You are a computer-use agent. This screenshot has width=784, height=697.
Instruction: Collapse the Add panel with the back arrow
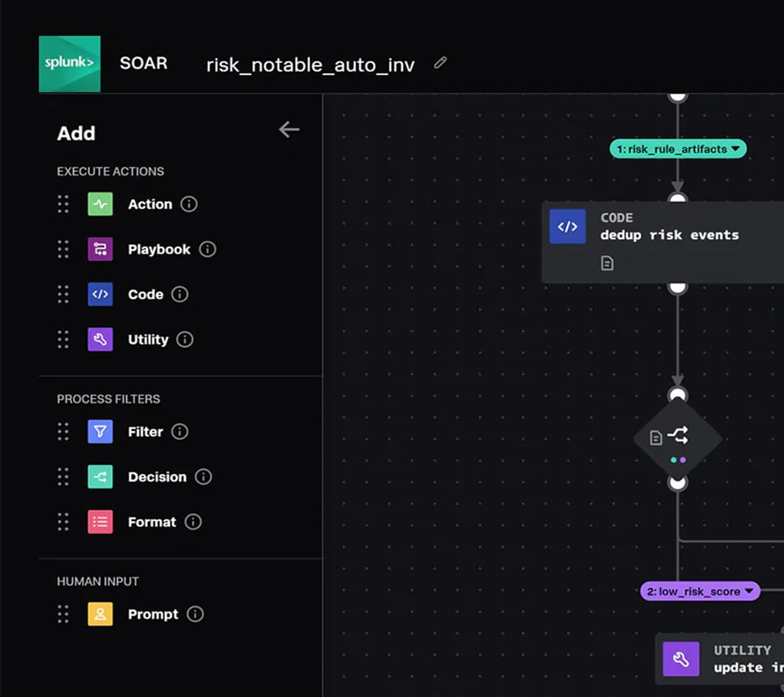289,130
